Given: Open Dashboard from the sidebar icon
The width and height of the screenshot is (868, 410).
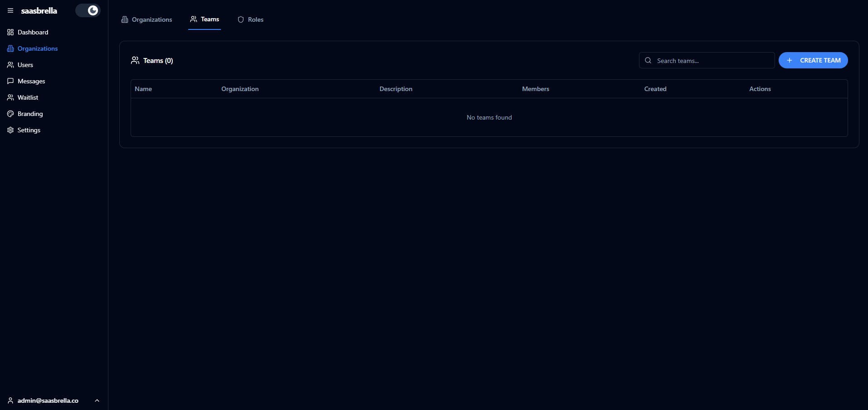Looking at the screenshot, I should pos(10,32).
